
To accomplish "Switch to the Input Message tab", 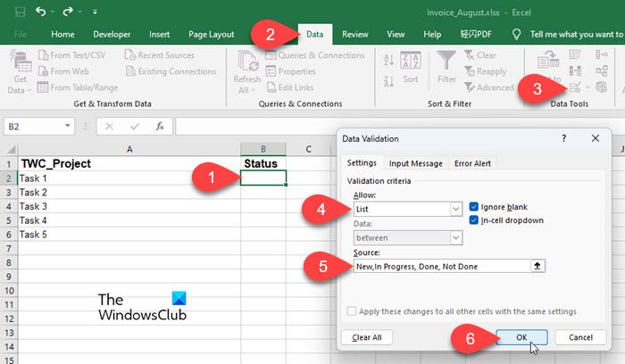I will pyautogui.click(x=415, y=163).
